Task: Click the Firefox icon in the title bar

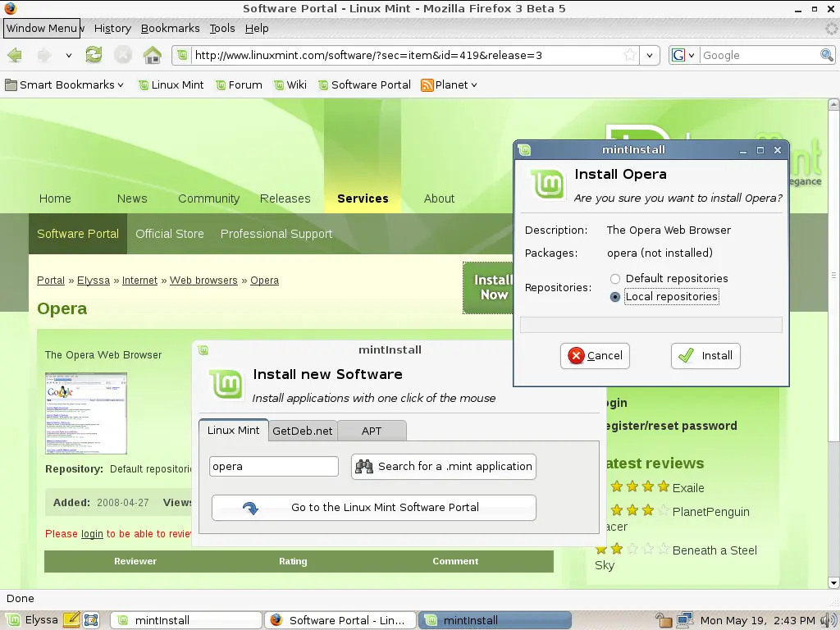Action: coord(10,8)
